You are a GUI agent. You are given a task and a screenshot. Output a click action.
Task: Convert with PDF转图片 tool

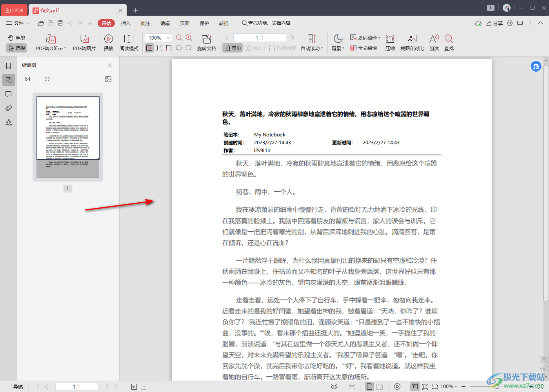pos(84,43)
